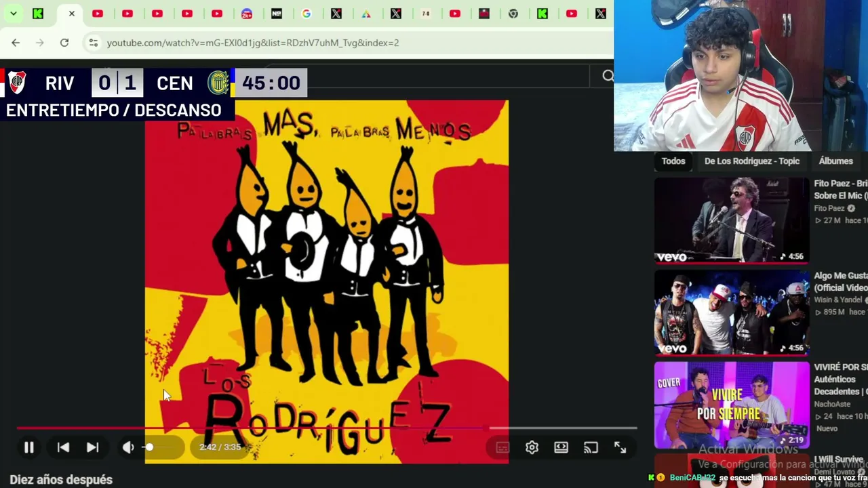
Task: Select the De Los Rodriguez - Topic chip
Action: coord(752,161)
